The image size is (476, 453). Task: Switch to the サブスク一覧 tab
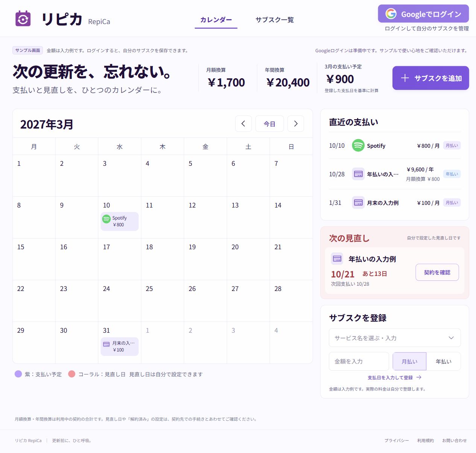tap(275, 20)
